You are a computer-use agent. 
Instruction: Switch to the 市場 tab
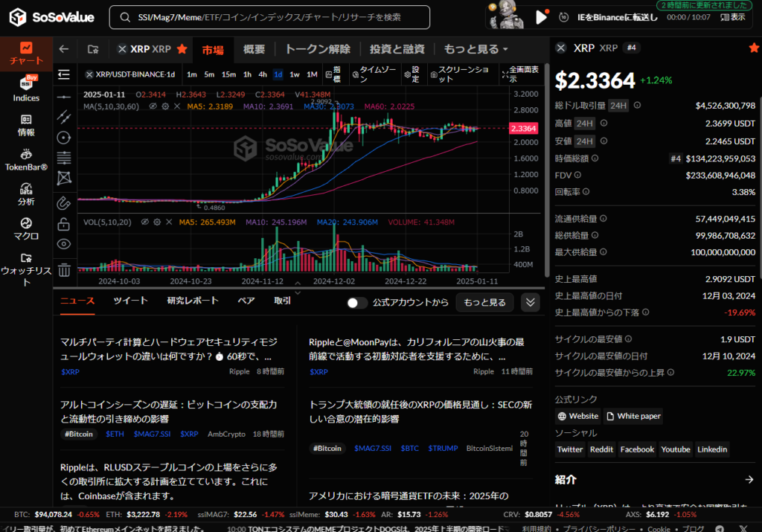(213, 50)
